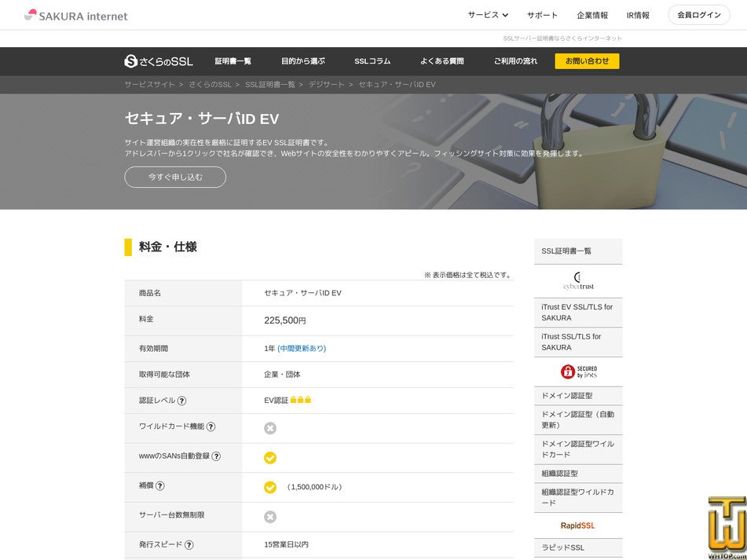Open the 企業情報 top menu
The width and height of the screenshot is (747, 560).
(592, 15)
